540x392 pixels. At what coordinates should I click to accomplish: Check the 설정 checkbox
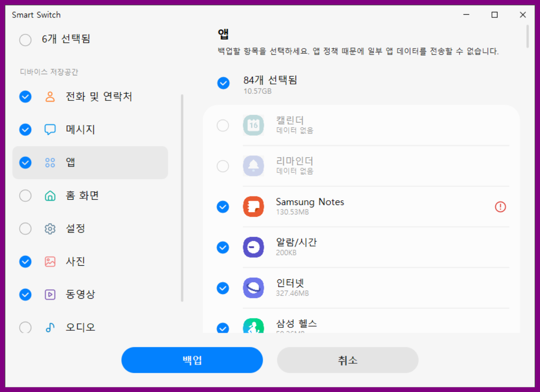[25, 229]
